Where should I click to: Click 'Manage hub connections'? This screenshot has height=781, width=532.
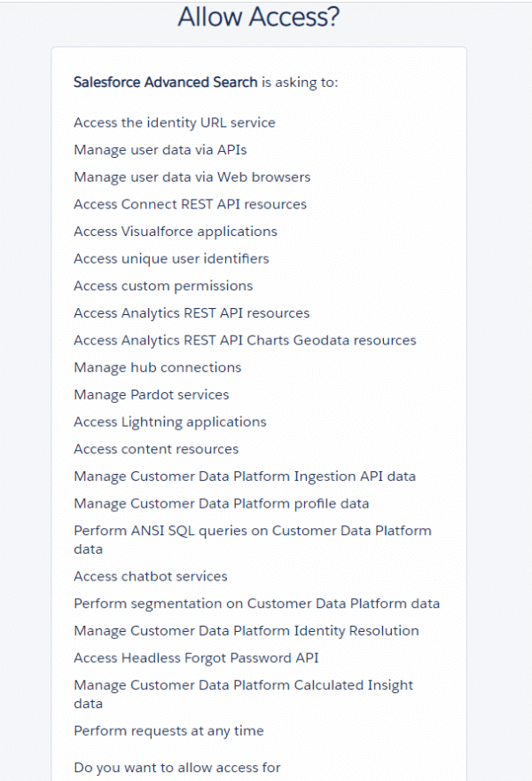pos(157,367)
